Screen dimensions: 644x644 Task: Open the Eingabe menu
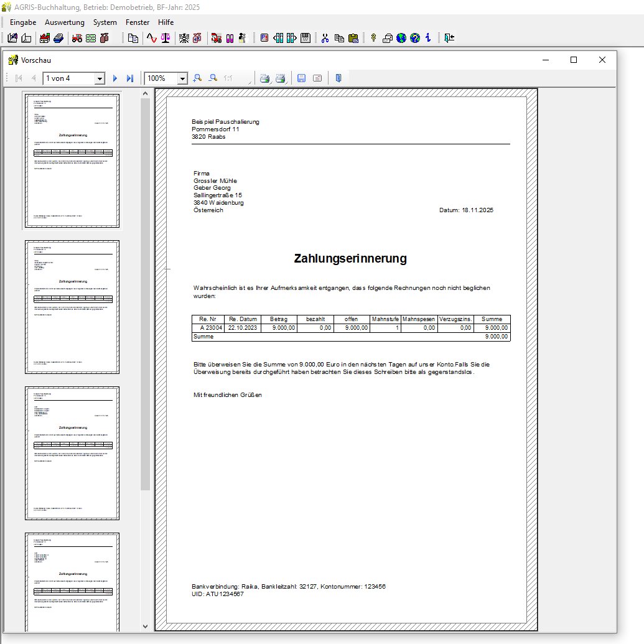coord(23,22)
